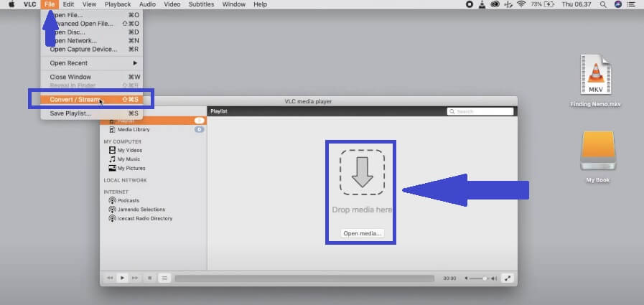Start playback with the Play button
The width and height of the screenshot is (644, 305).
(122, 278)
